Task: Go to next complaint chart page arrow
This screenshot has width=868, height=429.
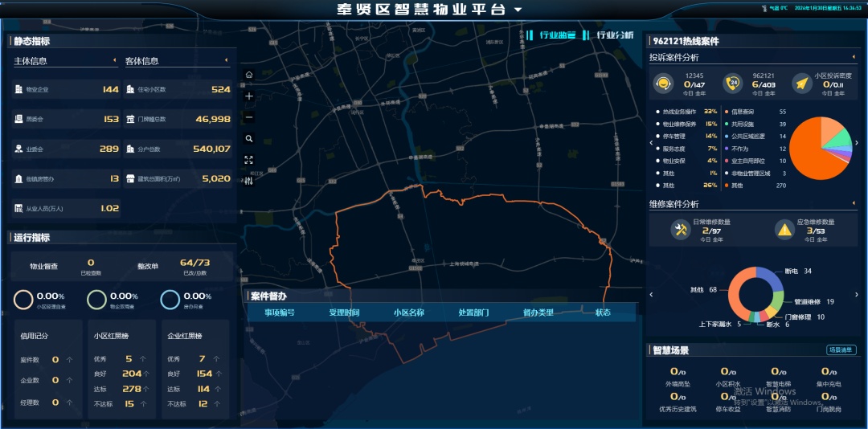Action: click(x=855, y=142)
